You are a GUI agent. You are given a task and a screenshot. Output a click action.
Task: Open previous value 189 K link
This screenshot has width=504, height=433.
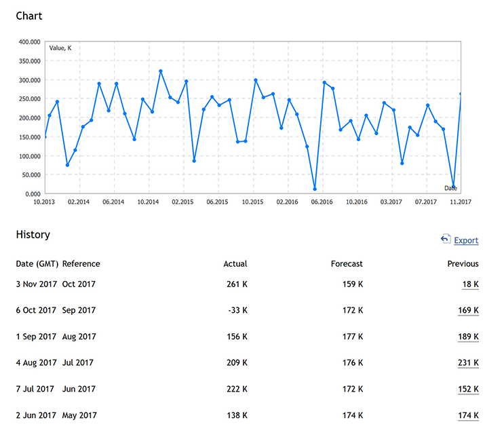468,337
